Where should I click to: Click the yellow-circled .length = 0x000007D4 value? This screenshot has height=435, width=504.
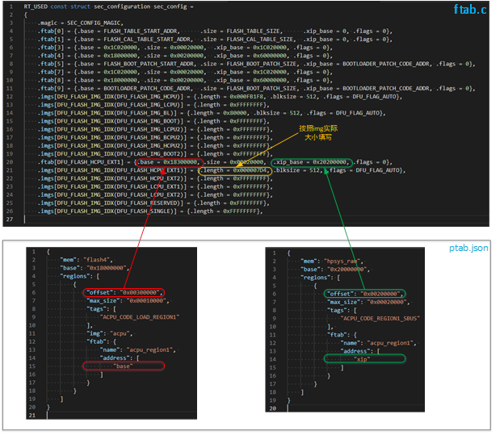click(x=235, y=170)
